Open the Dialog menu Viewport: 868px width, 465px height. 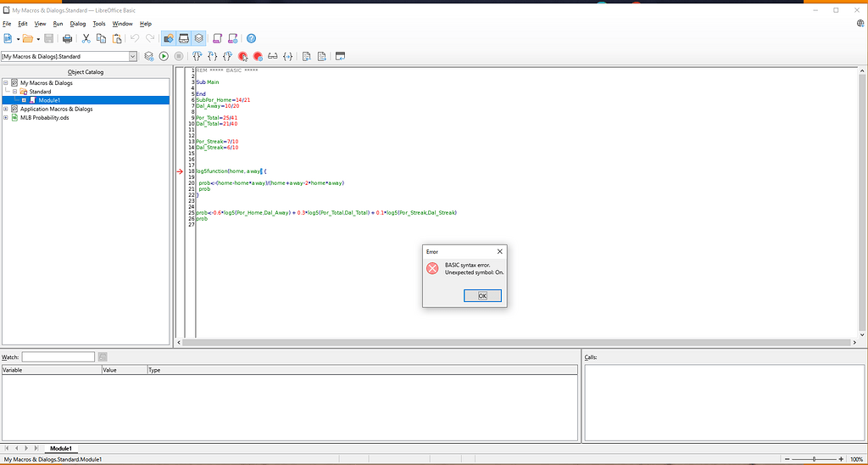pyautogui.click(x=78, y=24)
